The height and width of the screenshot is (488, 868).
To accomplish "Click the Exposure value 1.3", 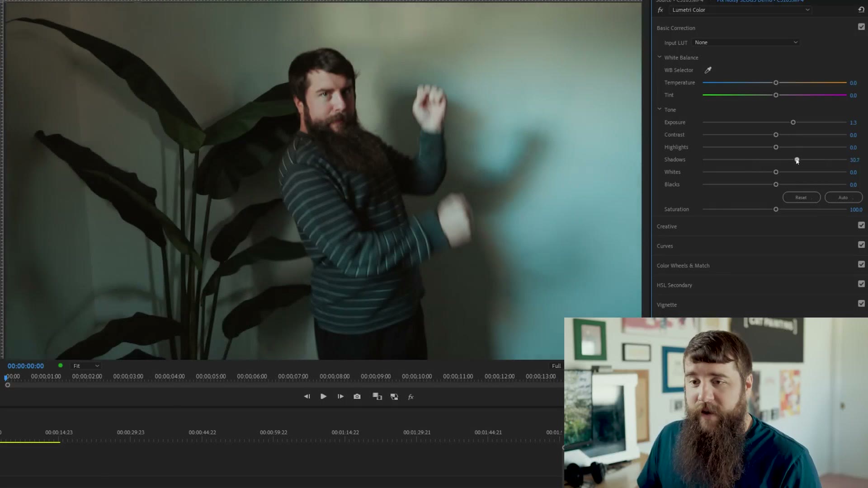I will click(853, 122).
